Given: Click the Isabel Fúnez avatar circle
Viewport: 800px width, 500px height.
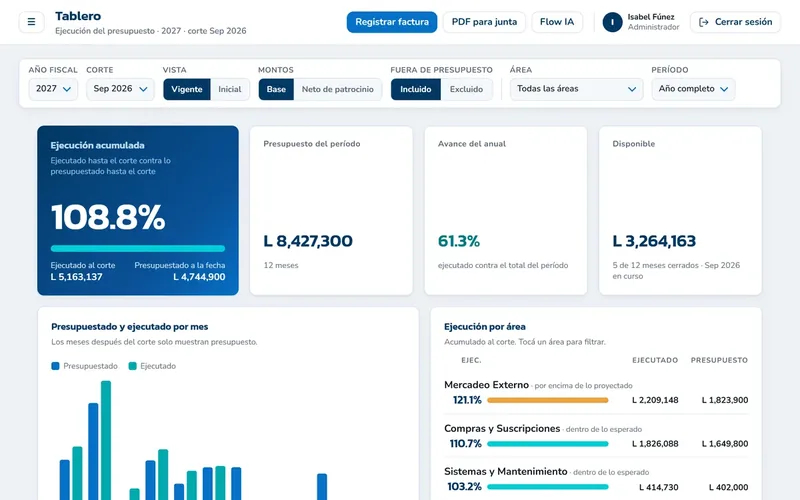Looking at the screenshot, I should coord(612,22).
